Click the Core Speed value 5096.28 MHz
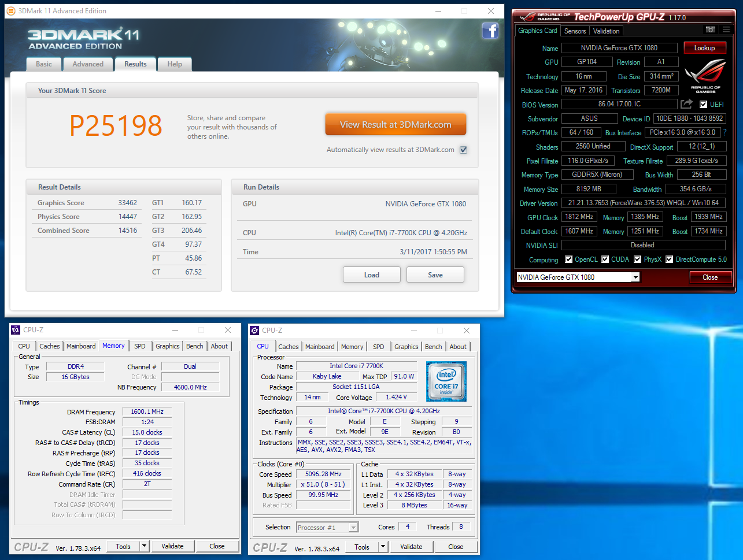 pyautogui.click(x=323, y=474)
